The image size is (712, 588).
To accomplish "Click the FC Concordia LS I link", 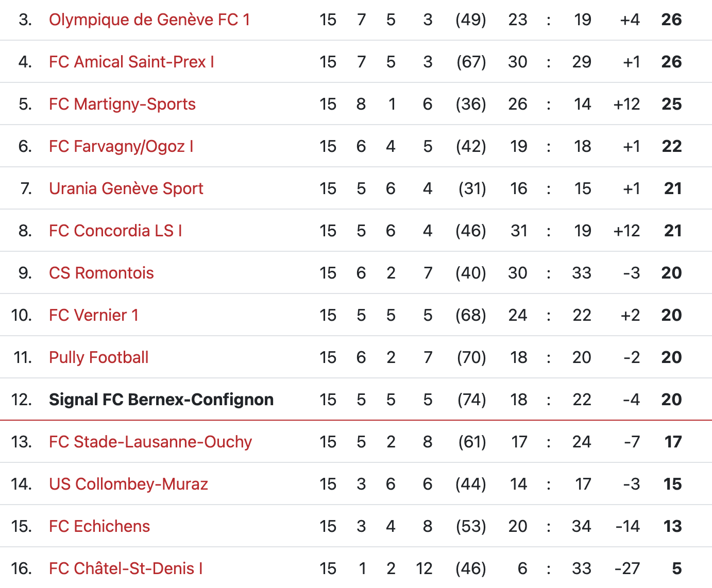I will point(115,231).
